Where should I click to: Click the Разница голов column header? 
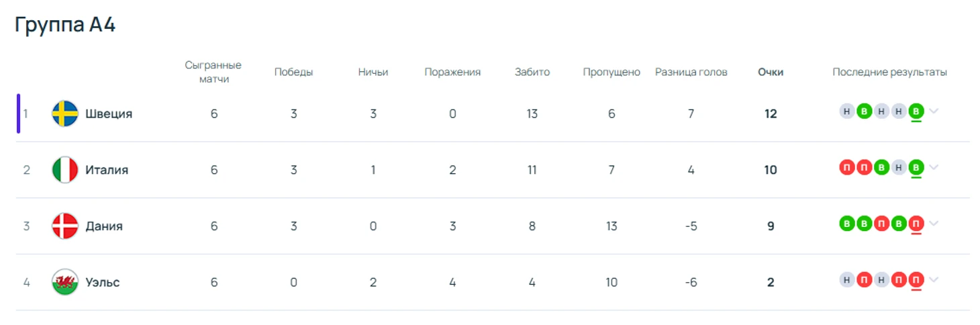click(691, 72)
